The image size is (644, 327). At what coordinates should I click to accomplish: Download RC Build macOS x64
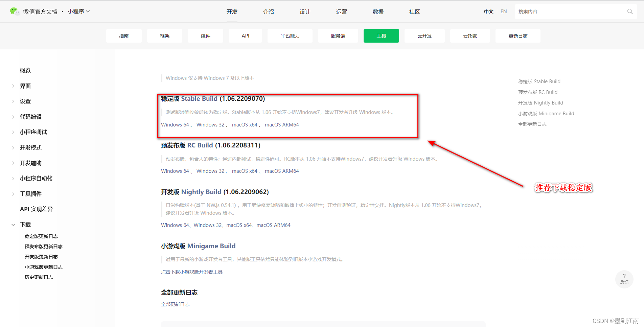pyautogui.click(x=245, y=171)
